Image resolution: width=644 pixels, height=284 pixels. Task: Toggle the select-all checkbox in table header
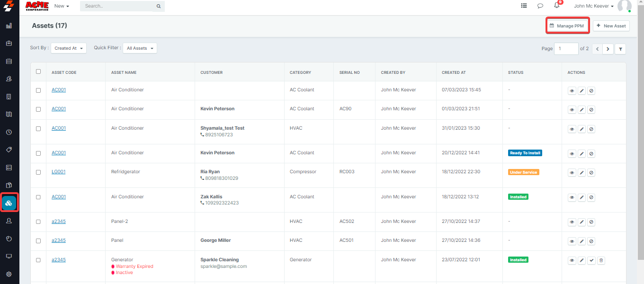[x=38, y=72]
